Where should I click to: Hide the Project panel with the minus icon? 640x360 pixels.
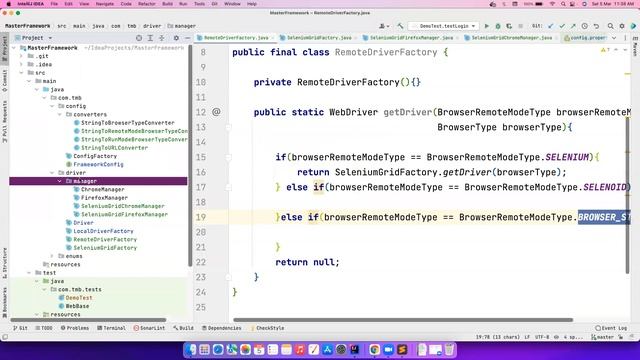click(187, 38)
